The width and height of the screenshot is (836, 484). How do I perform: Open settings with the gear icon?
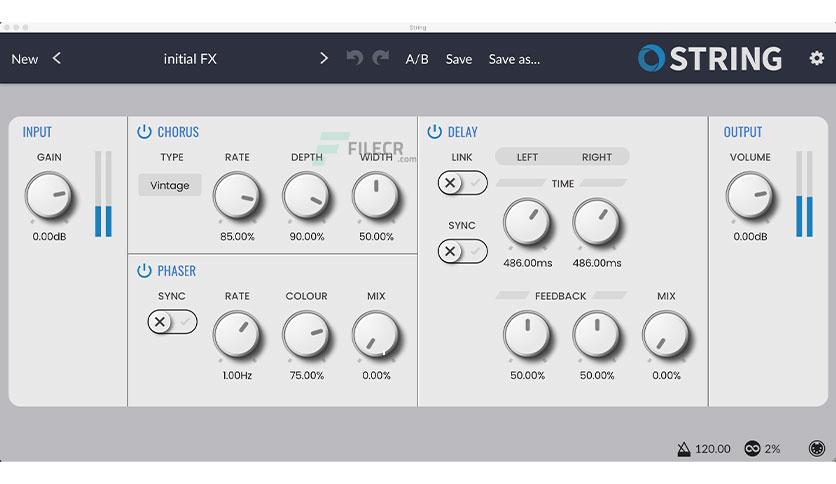click(x=816, y=58)
